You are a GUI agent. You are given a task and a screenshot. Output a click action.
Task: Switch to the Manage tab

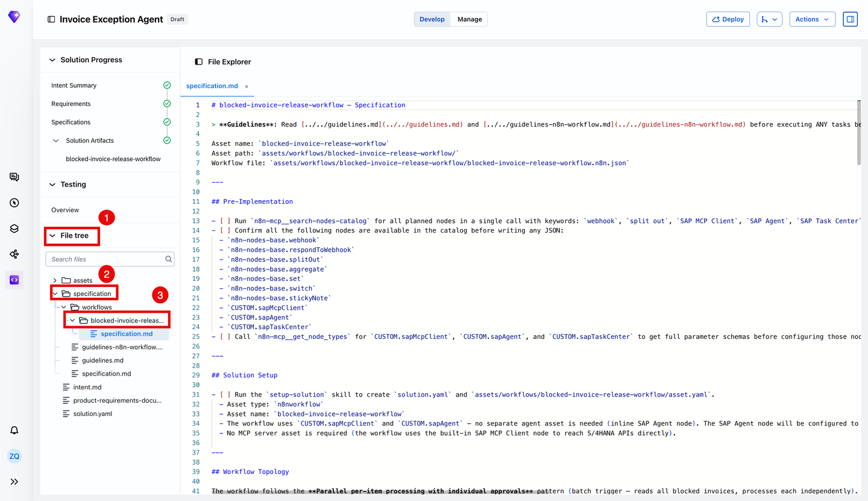[470, 19]
